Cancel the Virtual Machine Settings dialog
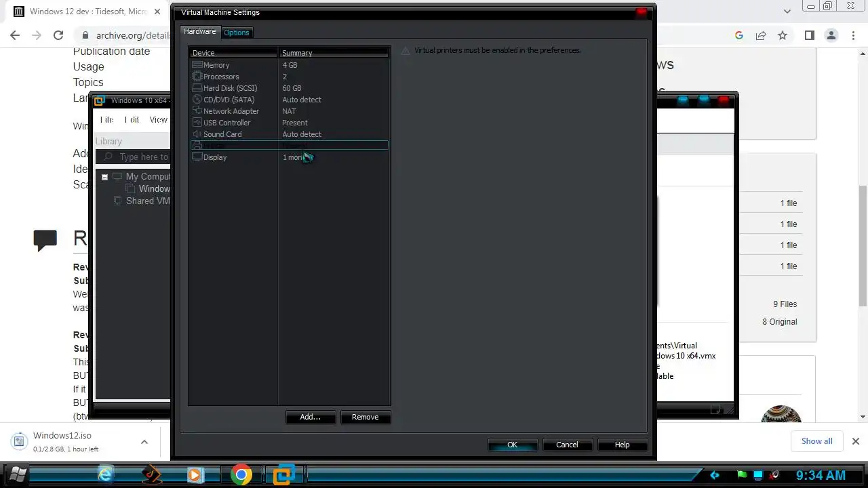868x488 pixels. point(567,445)
